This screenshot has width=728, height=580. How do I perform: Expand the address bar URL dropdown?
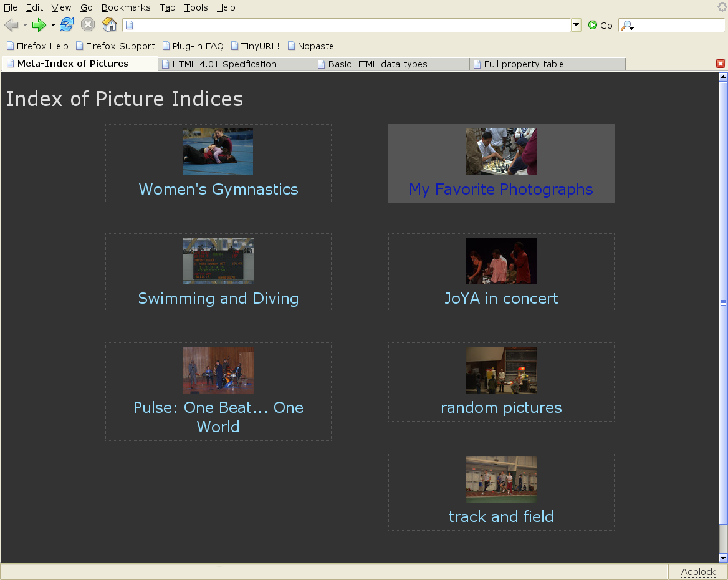[x=576, y=25]
